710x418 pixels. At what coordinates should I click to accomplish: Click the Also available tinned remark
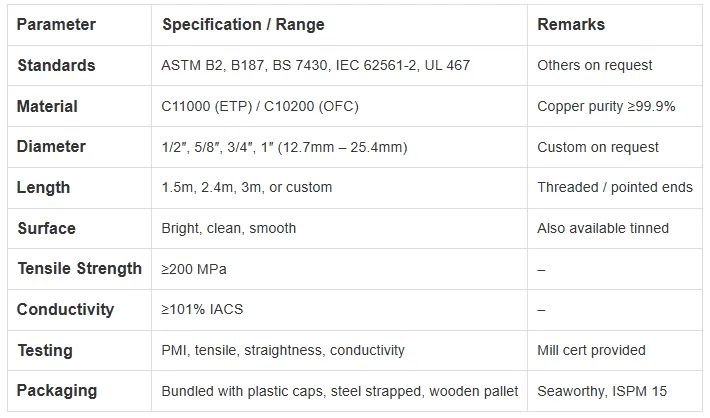coord(603,228)
